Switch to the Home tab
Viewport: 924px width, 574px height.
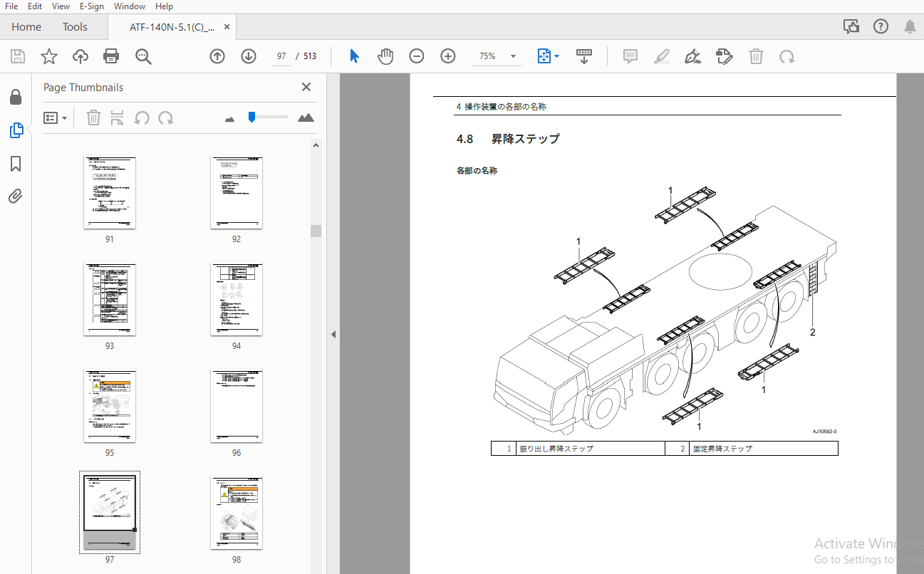click(26, 27)
